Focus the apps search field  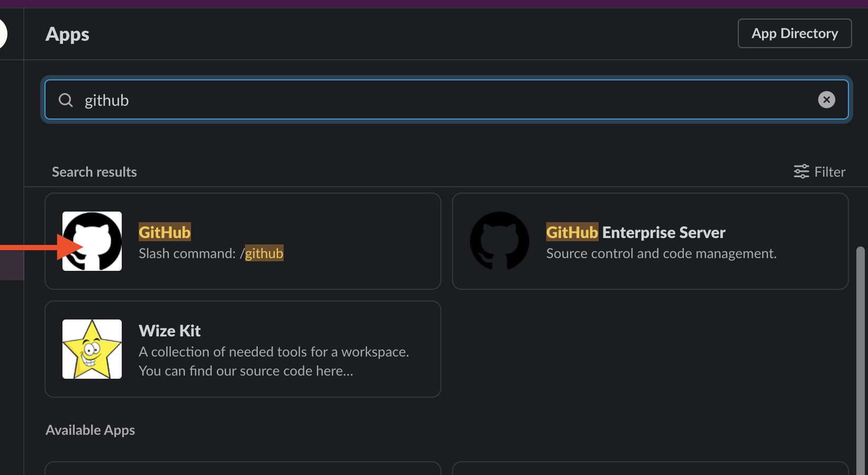446,99
